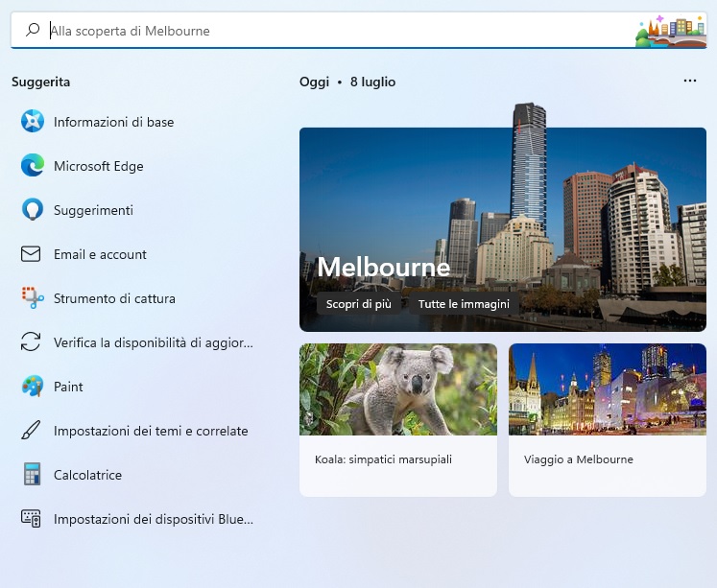Open the Strumento di cattura scissors icon
The width and height of the screenshot is (717, 588).
pyautogui.click(x=33, y=298)
